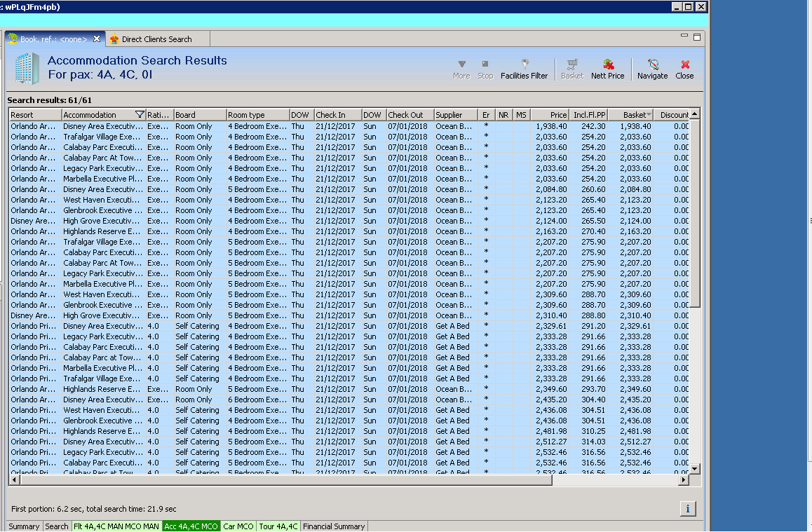Click the red Close X icon

click(685, 64)
